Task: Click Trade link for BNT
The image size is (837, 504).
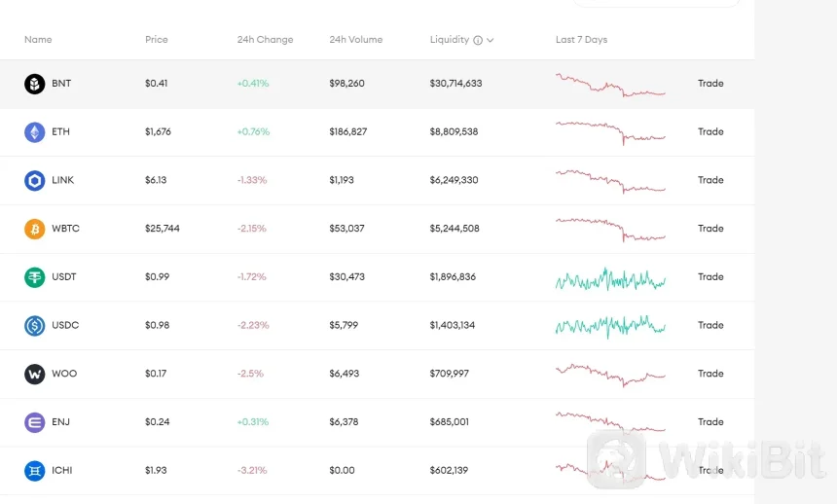Action: (x=710, y=84)
